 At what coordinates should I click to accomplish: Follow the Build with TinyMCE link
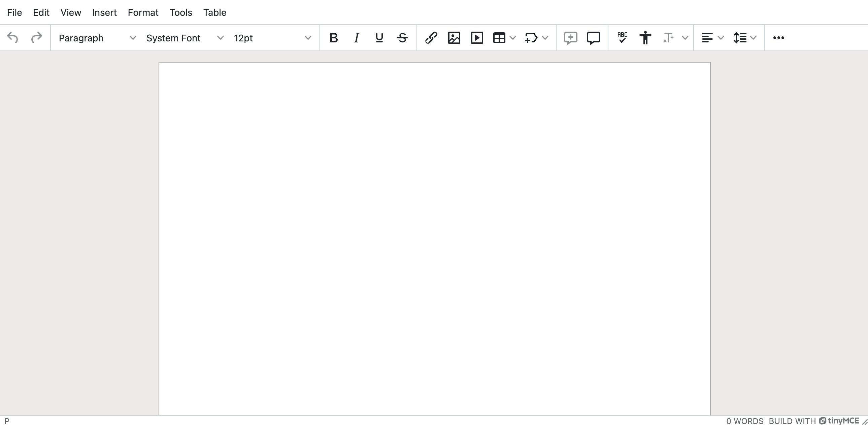point(814,421)
